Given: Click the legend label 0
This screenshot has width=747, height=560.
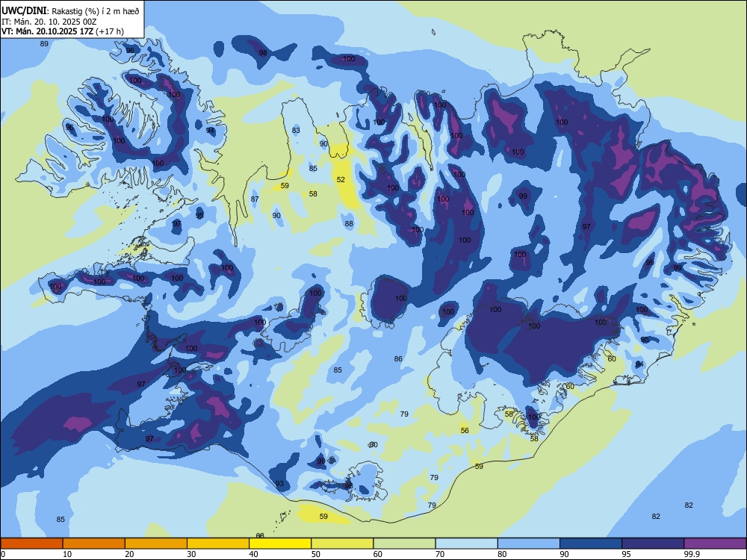Looking at the screenshot, I should click(3, 554).
